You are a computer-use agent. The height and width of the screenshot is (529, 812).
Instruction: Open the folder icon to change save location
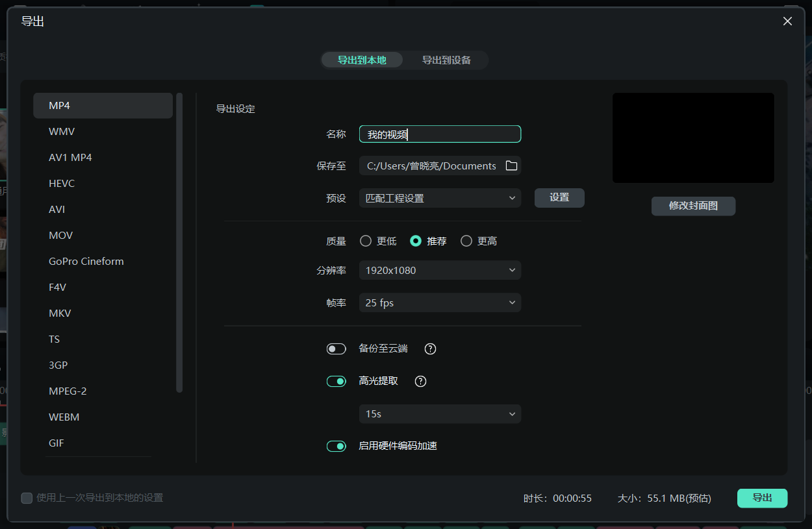click(511, 166)
